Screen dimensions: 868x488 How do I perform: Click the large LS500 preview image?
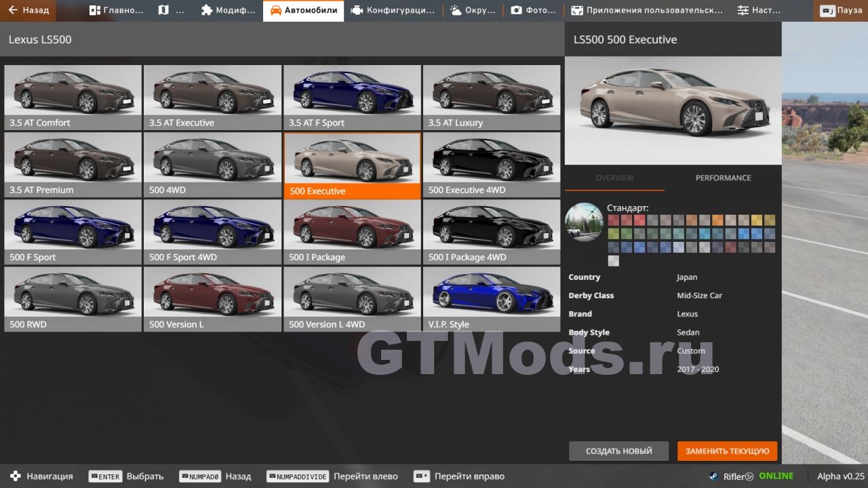673,111
